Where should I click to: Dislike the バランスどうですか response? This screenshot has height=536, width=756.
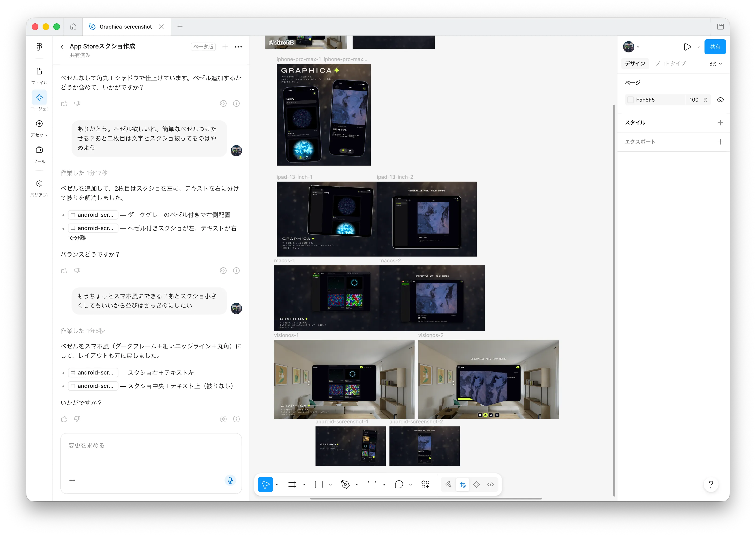click(77, 270)
